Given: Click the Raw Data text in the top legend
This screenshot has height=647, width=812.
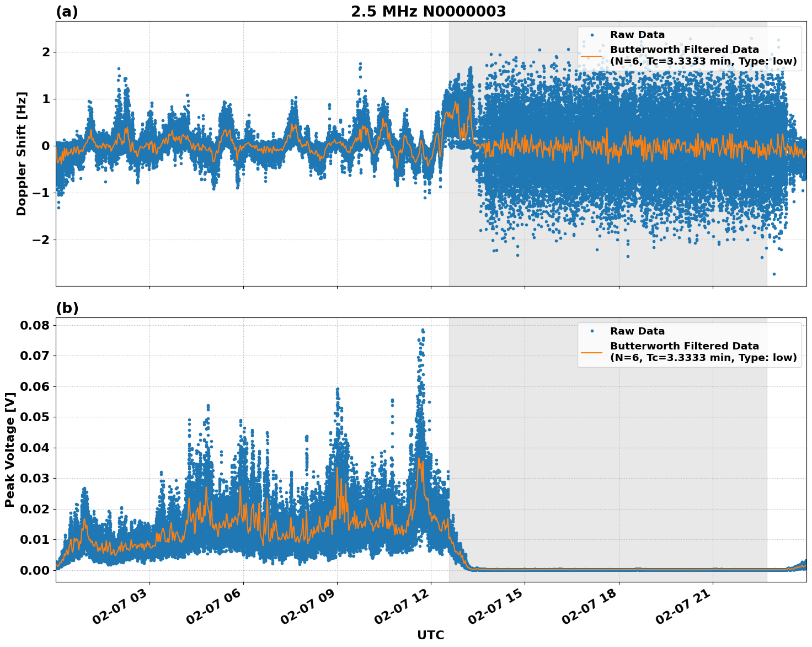Looking at the screenshot, I should click(637, 35).
